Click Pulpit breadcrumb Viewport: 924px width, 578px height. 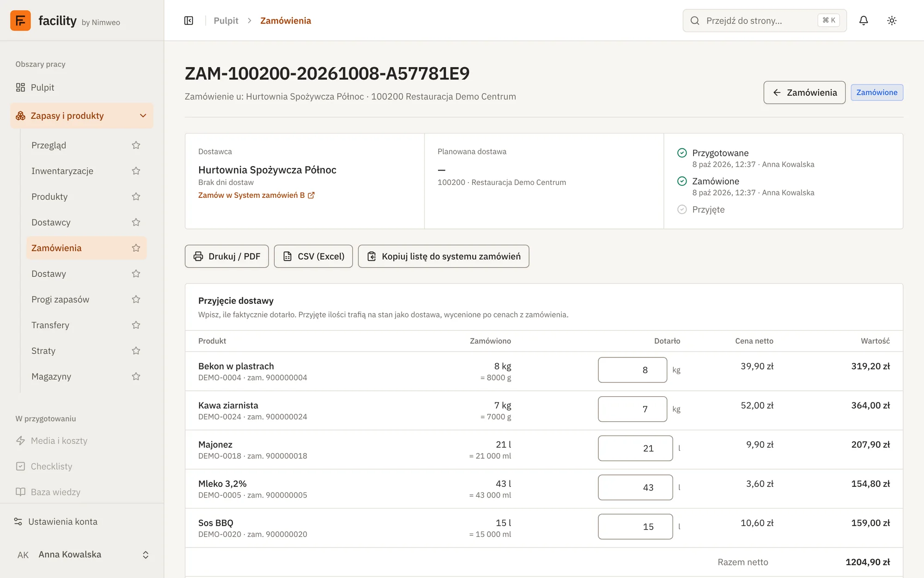pos(226,20)
